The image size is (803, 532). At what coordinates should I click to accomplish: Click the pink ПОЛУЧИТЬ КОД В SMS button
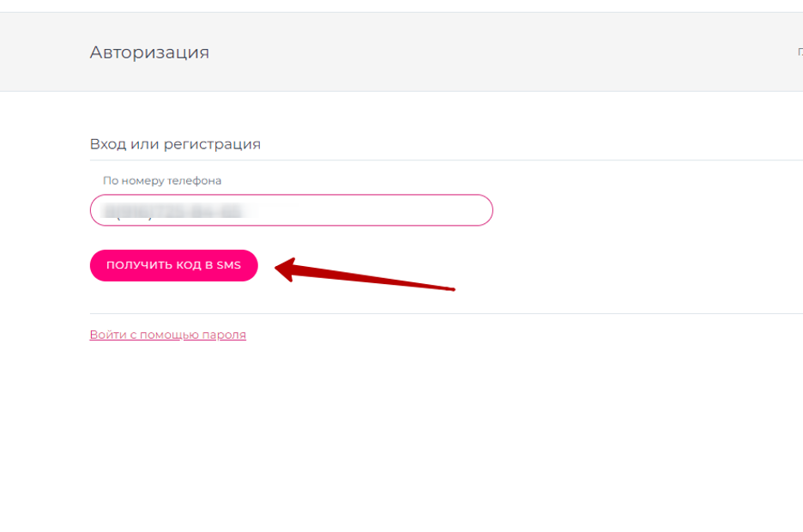click(173, 266)
